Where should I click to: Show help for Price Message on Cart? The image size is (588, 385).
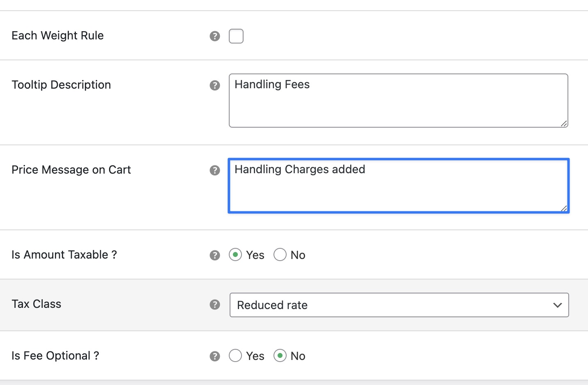tap(215, 170)
